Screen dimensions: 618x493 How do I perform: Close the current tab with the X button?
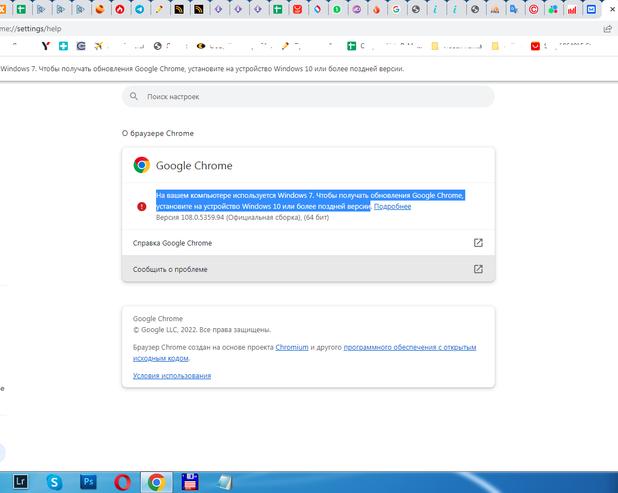(612, 9)
